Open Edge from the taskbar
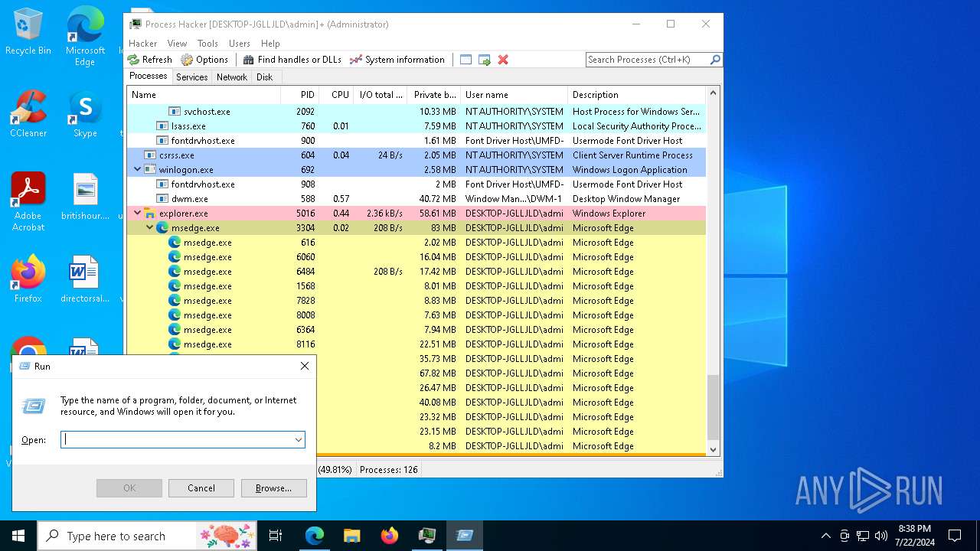The width and height of the screenshot is (980, 551). (315, 536)
